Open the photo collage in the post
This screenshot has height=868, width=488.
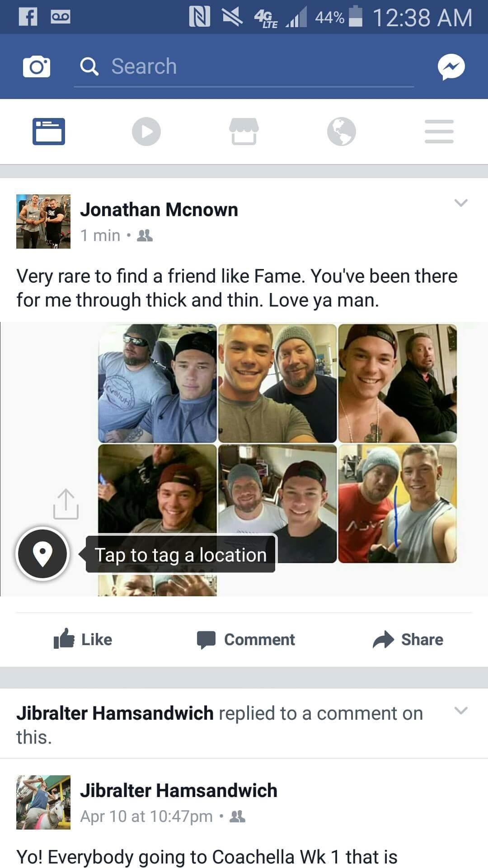click(277, 459)
